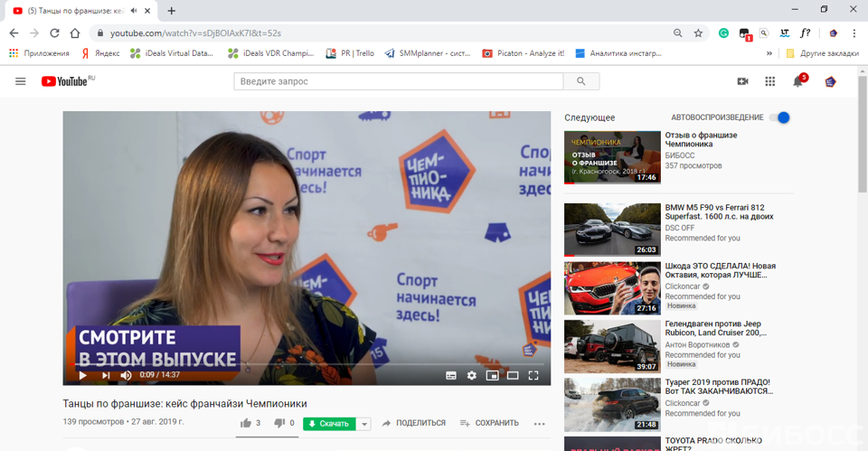Open YouTube apps grid icon

[x=770, y=81]
